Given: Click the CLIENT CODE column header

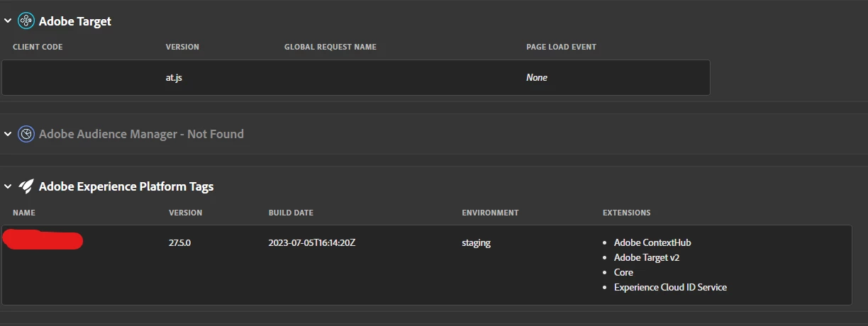Looking at the screenshot, I should 38,47.
